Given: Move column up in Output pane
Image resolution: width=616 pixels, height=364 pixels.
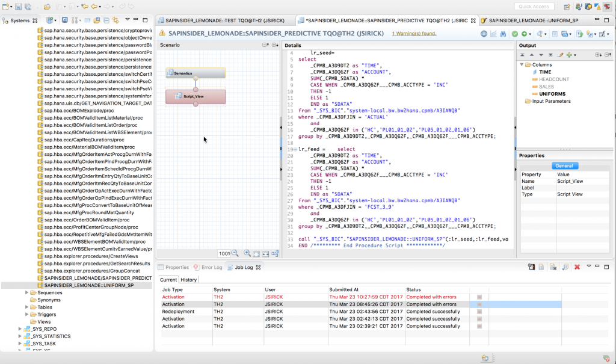Looking at the screenshot, I should point(532,55).
